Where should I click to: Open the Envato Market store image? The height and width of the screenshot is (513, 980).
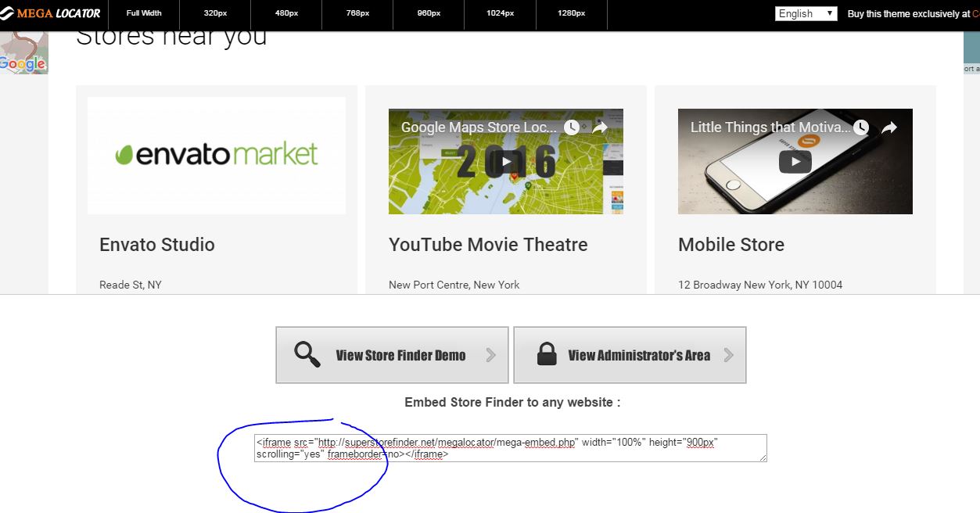coord(217,156)
